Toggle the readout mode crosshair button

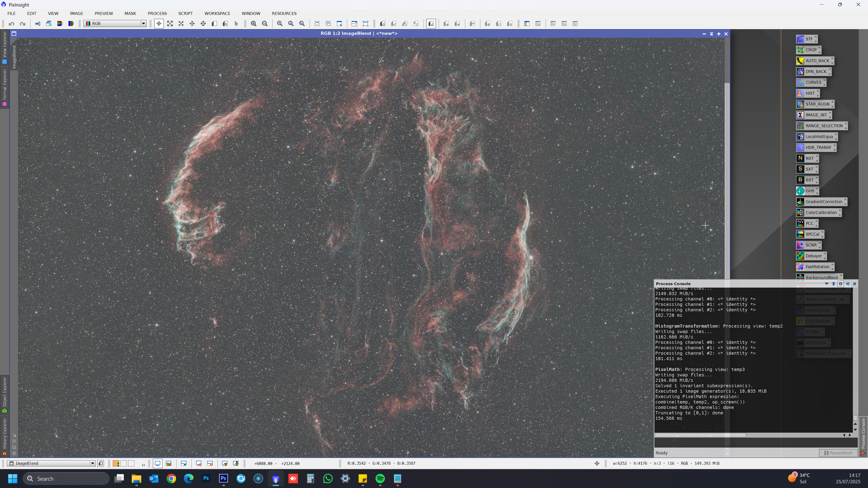point(159,23)
